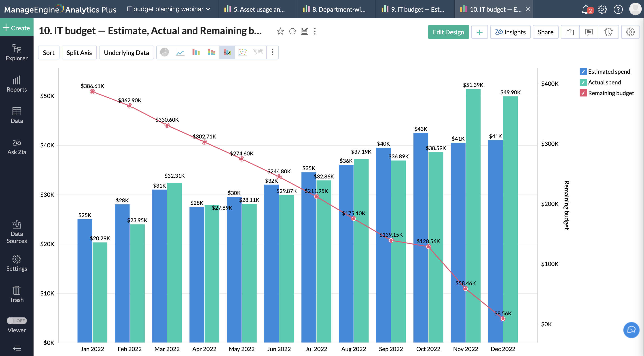Expand sidebar collapse arrow at bottom
This screenshot has height=356, width=644.
pyautogui.click(x=17, y=348)
